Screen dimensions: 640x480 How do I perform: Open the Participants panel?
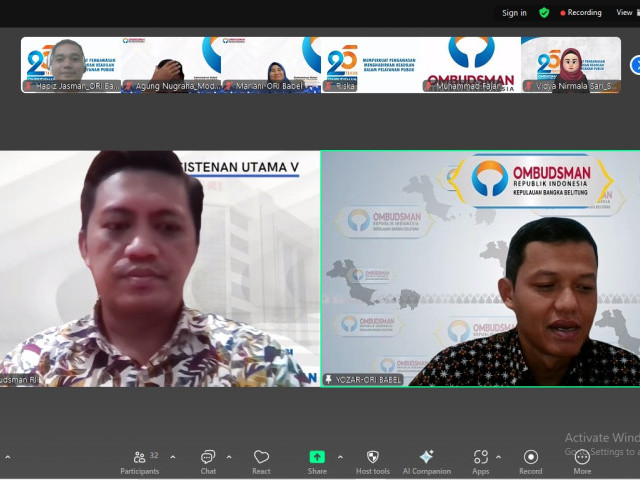pyautogui.click(x=139, y=460)
